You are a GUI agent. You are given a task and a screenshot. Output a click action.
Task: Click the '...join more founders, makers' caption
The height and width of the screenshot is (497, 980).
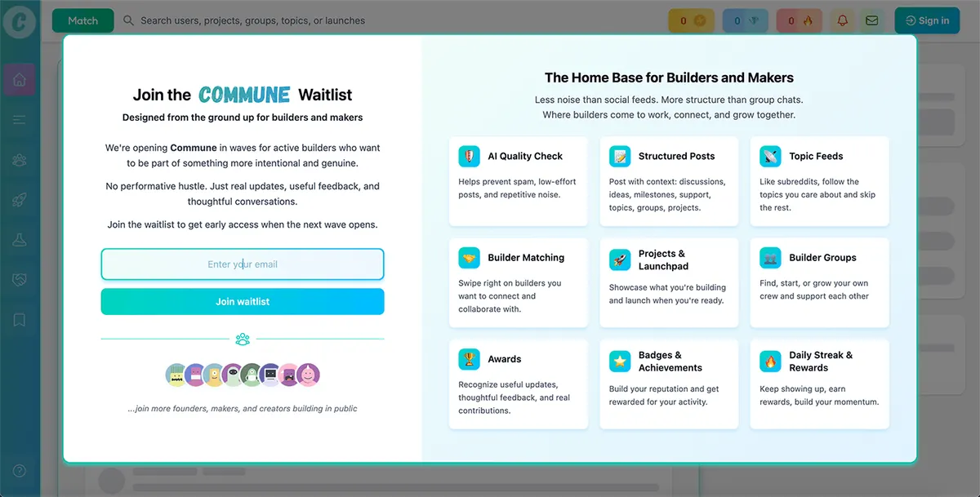(x=243, y=409)
